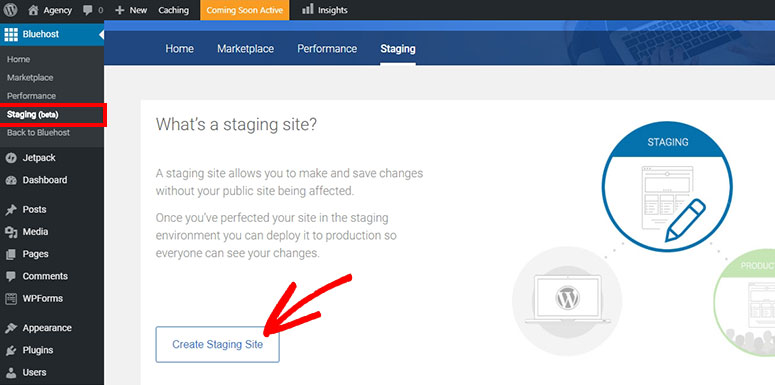Open the Posts menu label
The image size is (775, 385).
35,210
